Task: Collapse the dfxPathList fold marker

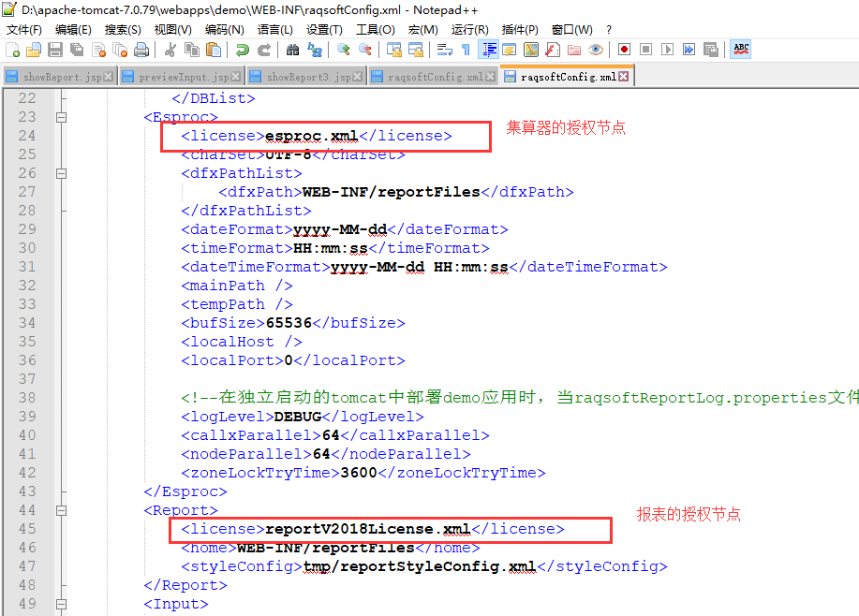Action: tap(62, 173)
